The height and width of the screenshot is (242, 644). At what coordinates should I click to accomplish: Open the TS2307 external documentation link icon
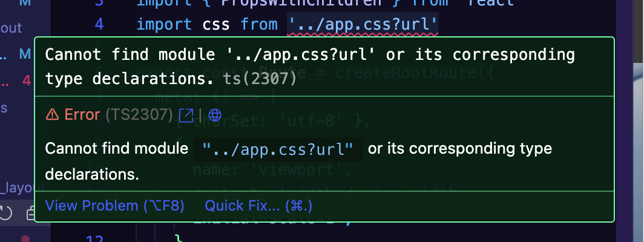coord(186,115)
